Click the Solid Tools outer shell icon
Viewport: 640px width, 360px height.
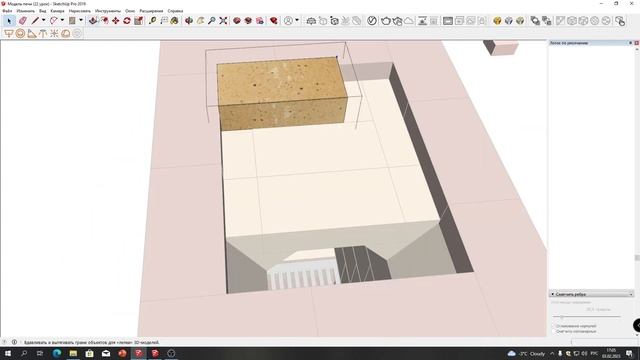click(535, 20)
